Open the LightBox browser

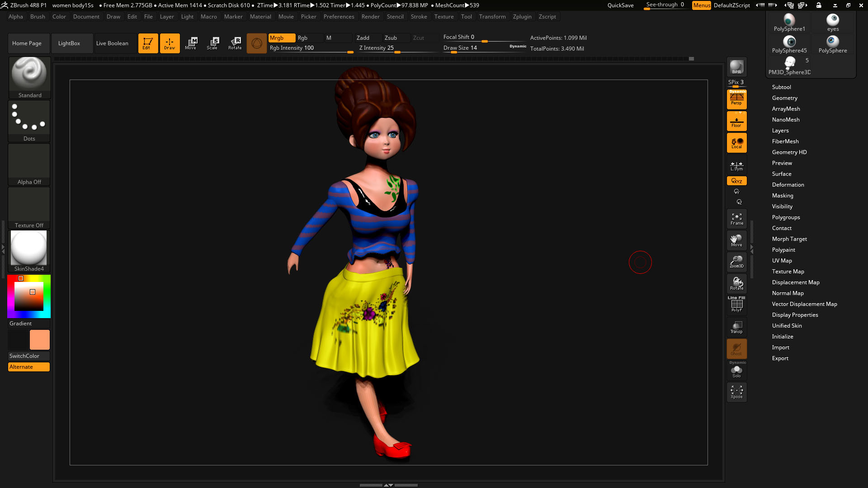69,43
